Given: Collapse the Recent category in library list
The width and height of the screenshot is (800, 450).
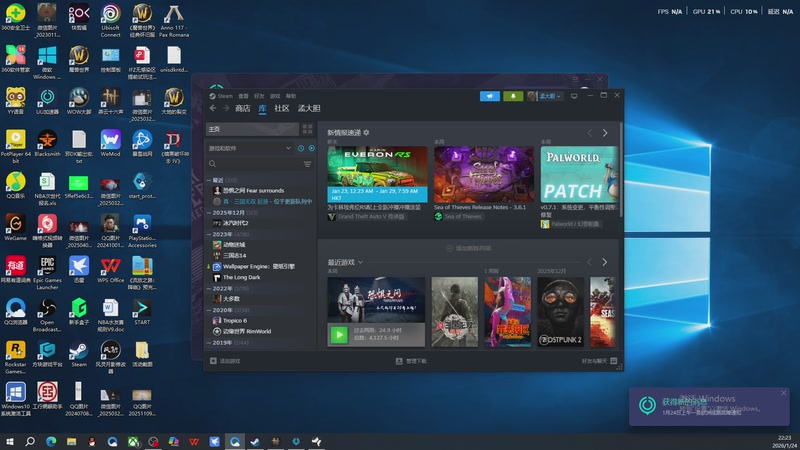Looking at the screenshot, I should point(209,180).
